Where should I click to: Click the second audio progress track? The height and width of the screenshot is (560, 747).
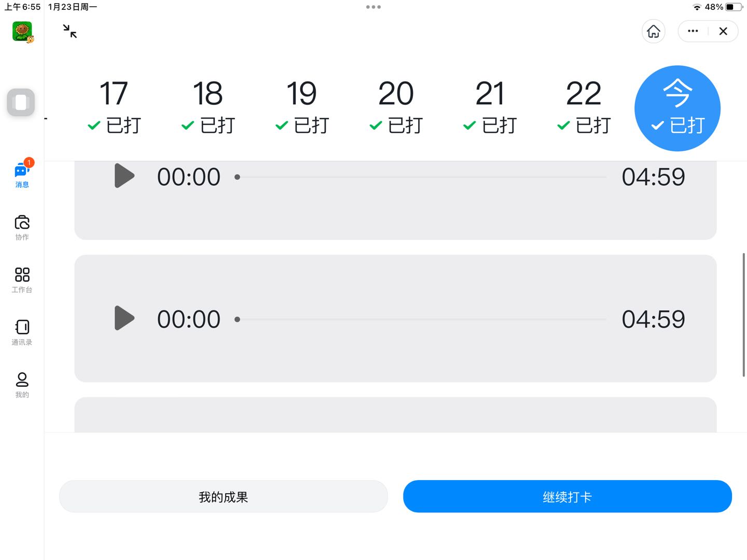click(421, 319)
